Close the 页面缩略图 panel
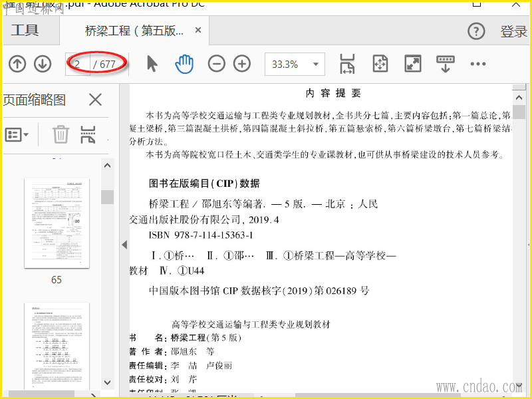The image size is (532, 399). pos(95,100)
